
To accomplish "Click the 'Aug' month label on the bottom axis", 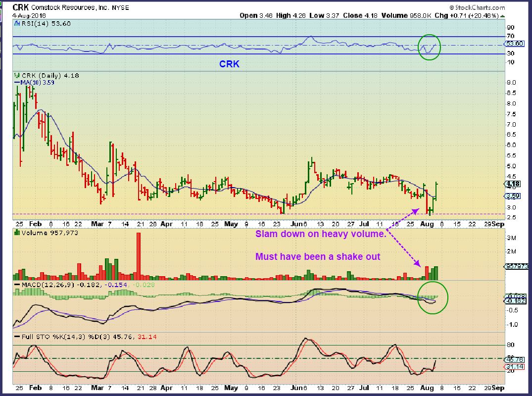I will pos(427,388).
